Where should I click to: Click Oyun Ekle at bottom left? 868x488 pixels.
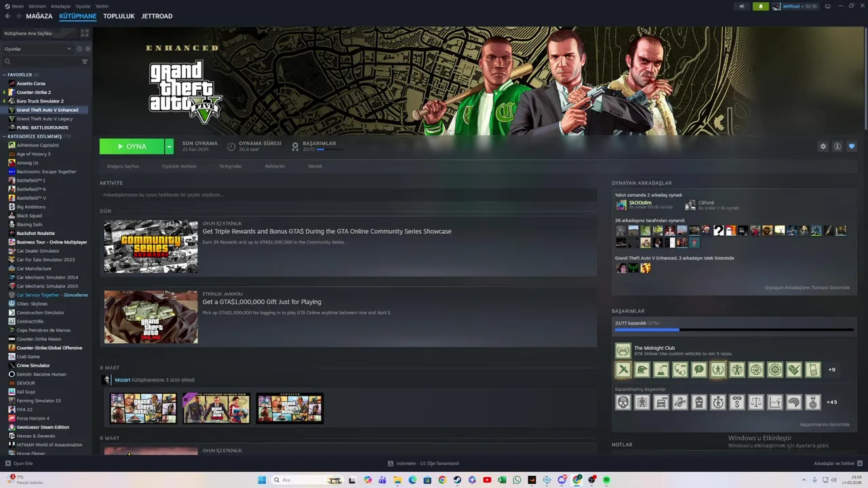point(19,464)
